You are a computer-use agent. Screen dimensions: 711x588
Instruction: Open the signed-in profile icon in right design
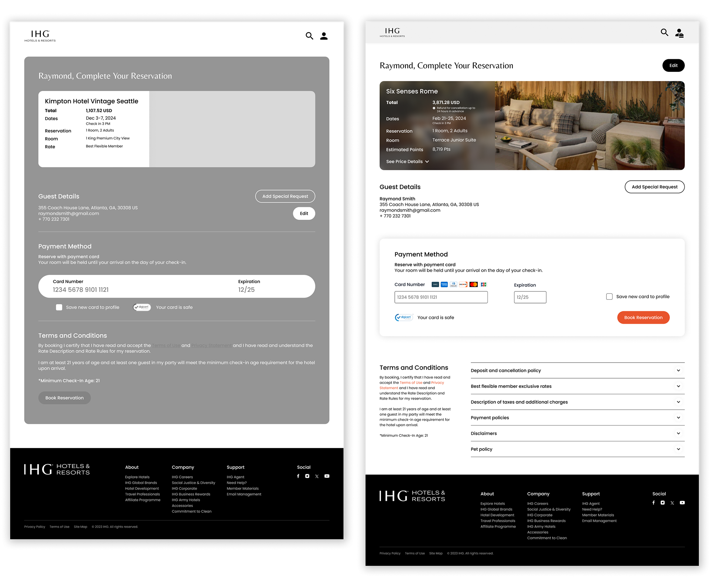tap(680, 33)
